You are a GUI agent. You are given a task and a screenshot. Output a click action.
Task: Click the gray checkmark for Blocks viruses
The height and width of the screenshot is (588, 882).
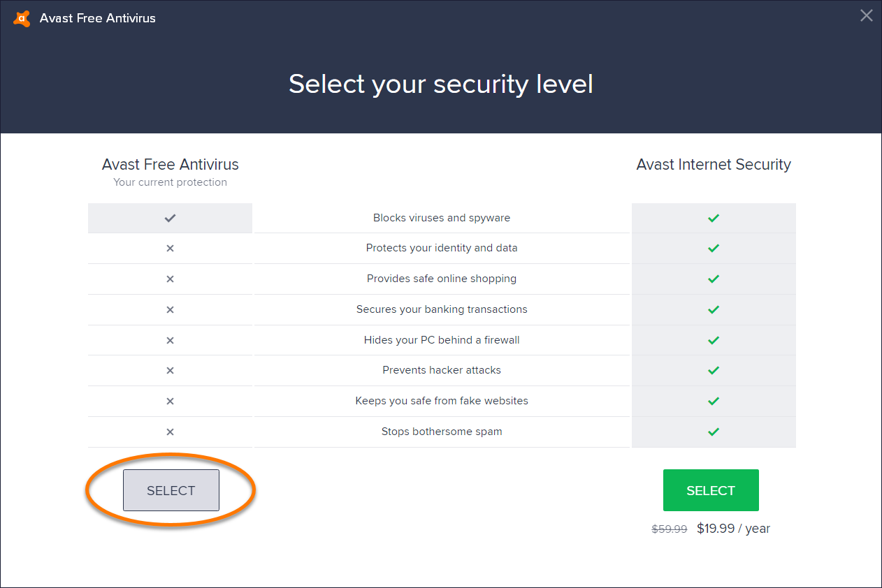click(x=170, y=218)
